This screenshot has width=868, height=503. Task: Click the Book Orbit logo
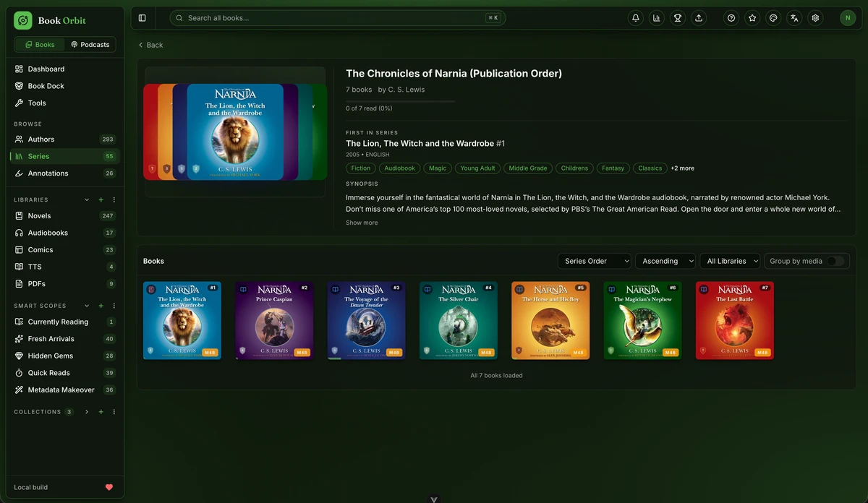(x=23, y=20)
